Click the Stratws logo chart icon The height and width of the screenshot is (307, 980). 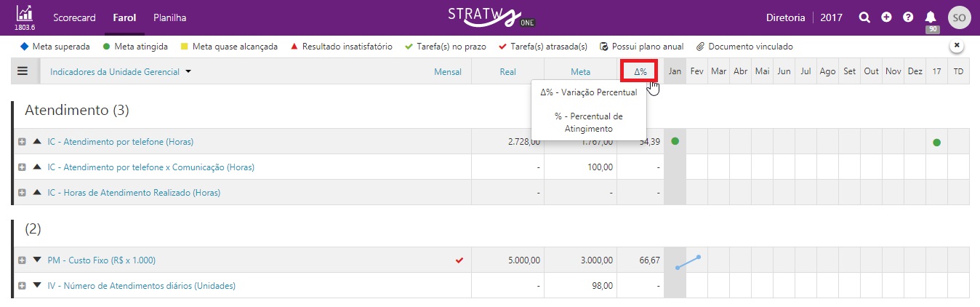point(24,13)
